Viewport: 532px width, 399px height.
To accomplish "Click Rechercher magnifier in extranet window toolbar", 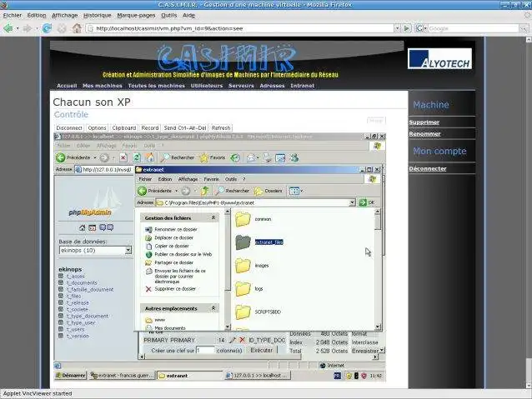I will (x=220, y=191).
